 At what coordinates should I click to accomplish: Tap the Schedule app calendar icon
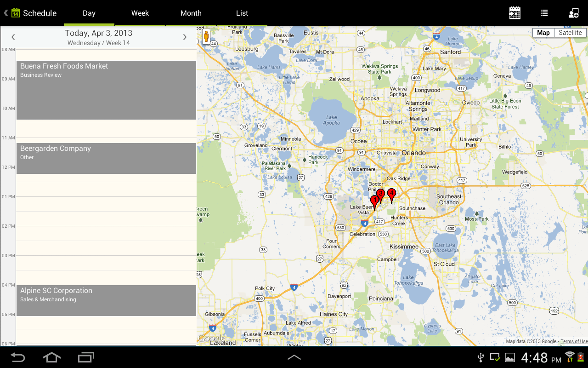16,13
